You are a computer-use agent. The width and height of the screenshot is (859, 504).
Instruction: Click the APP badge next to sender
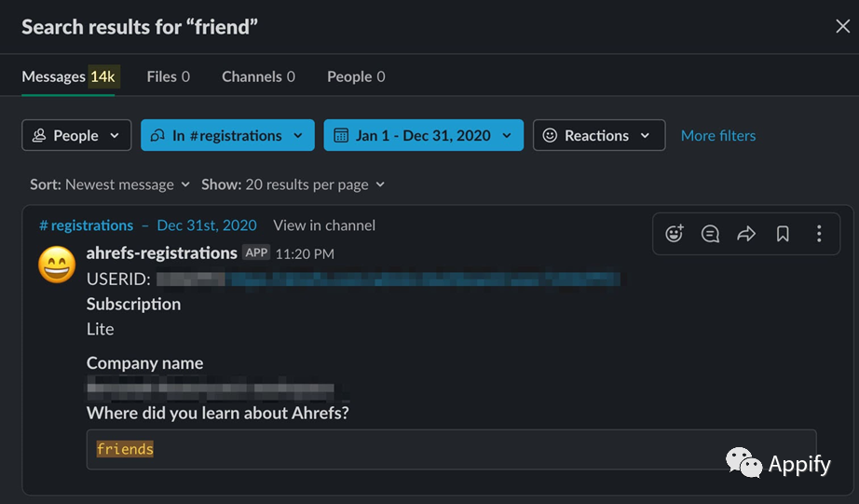coord(256,252)
